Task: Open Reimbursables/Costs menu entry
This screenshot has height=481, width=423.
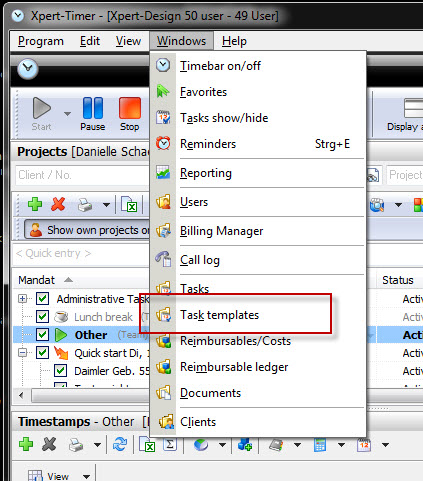Action: 258,341
